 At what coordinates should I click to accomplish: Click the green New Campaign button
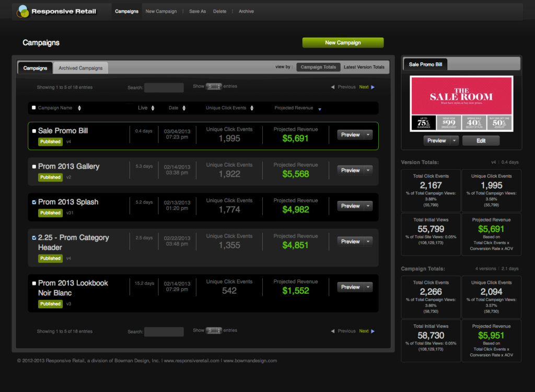343,43
